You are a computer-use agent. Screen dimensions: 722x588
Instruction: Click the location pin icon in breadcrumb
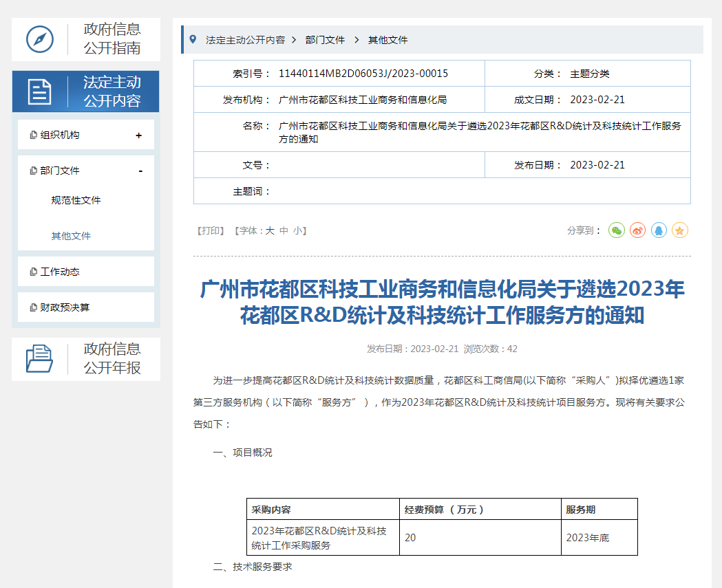[193, 40]
